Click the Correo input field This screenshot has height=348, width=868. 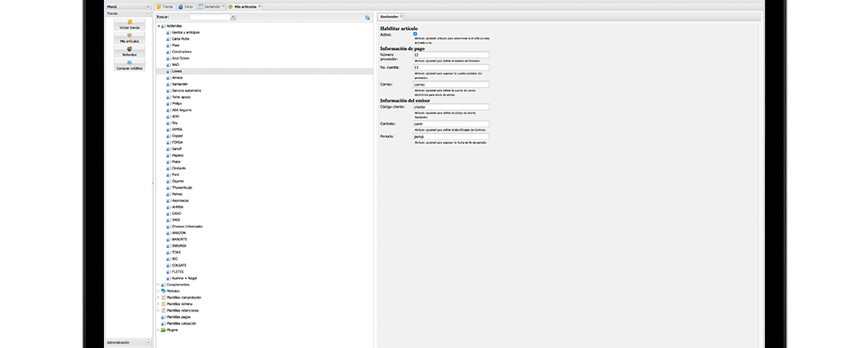coord(451,84)
